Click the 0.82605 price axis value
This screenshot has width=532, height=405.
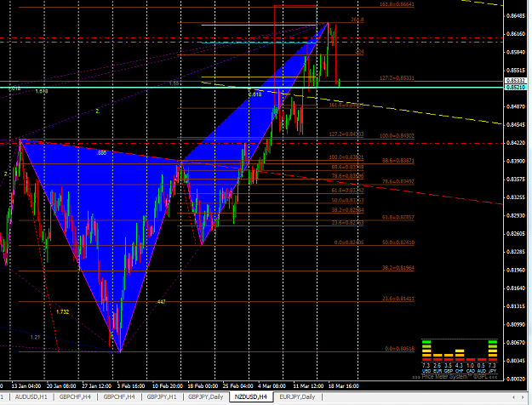pos(516,234)
